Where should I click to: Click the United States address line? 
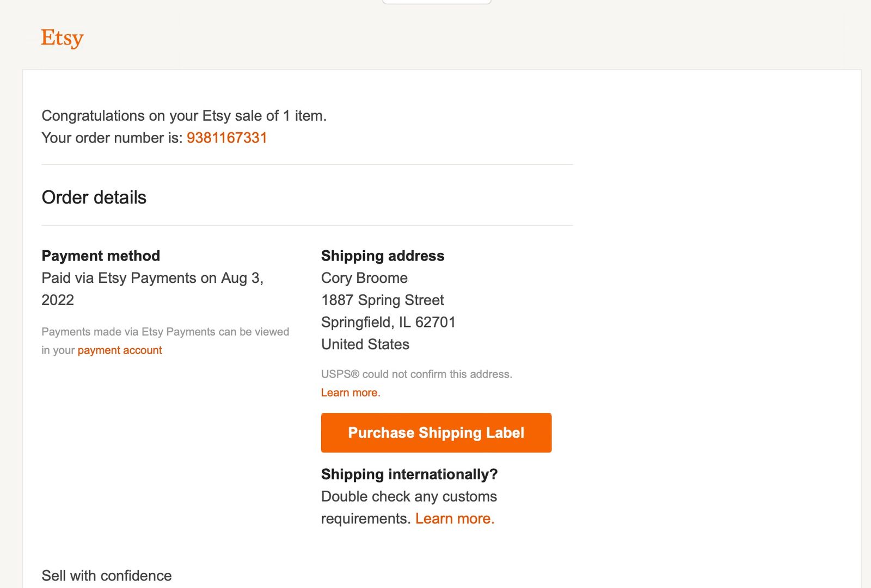tap(365, 344)
